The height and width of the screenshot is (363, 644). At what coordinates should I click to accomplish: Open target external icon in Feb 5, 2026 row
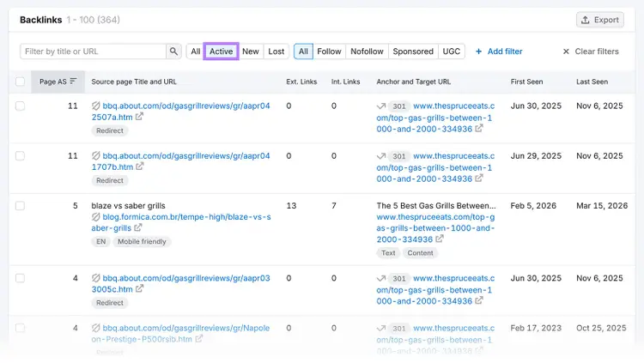[x=440, y=239]
